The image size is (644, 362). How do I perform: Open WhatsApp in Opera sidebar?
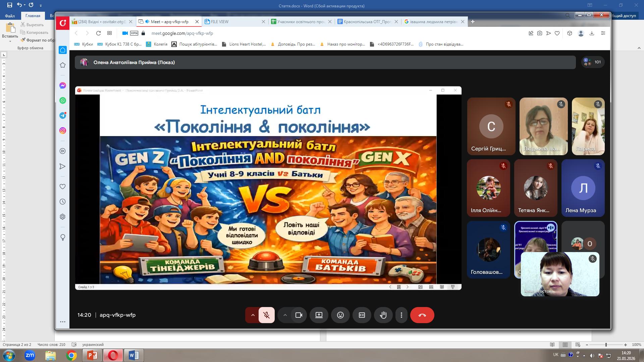click(63, 101)
